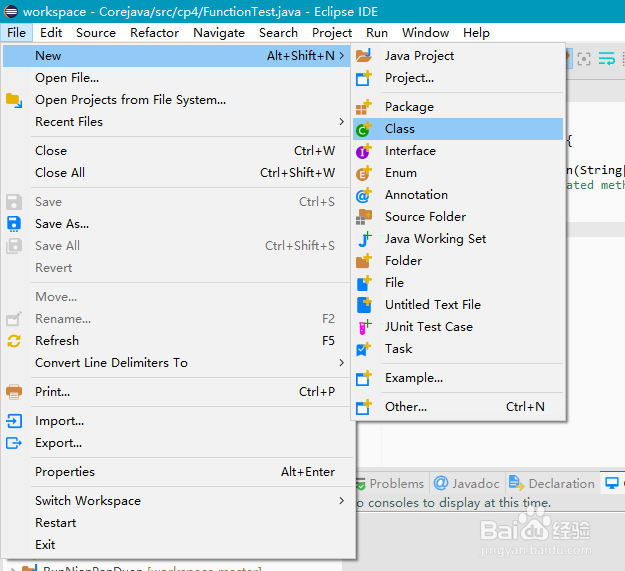
Task: Choose Print... menu entry
Action: 176,392
